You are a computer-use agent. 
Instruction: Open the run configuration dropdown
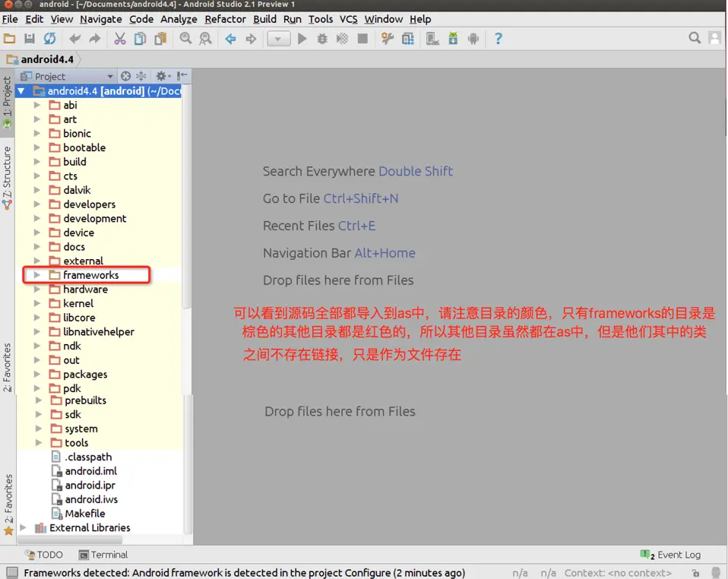point(279,39)
